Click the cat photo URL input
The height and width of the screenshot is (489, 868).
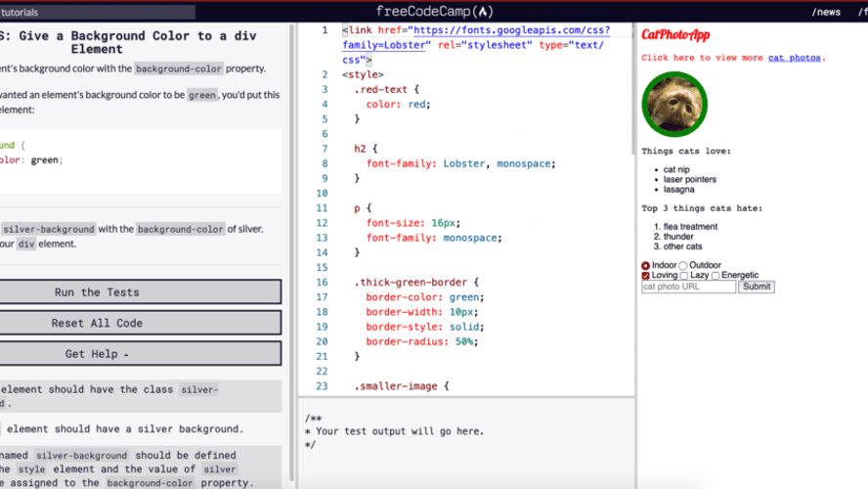689,287
